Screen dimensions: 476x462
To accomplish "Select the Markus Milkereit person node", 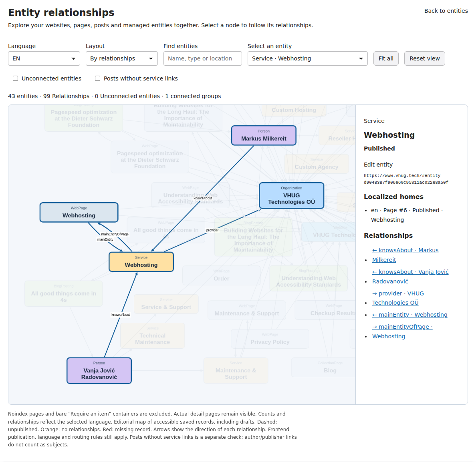I will coord(264,136).
